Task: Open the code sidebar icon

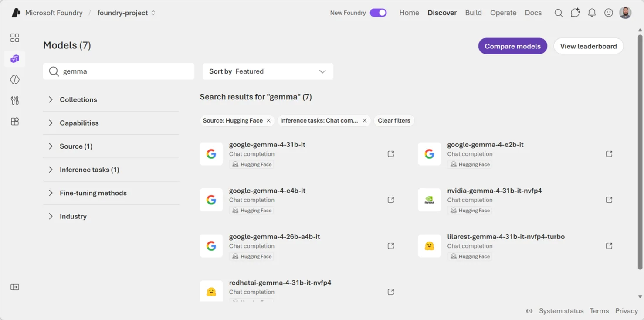Action: (x=15, y=80)
